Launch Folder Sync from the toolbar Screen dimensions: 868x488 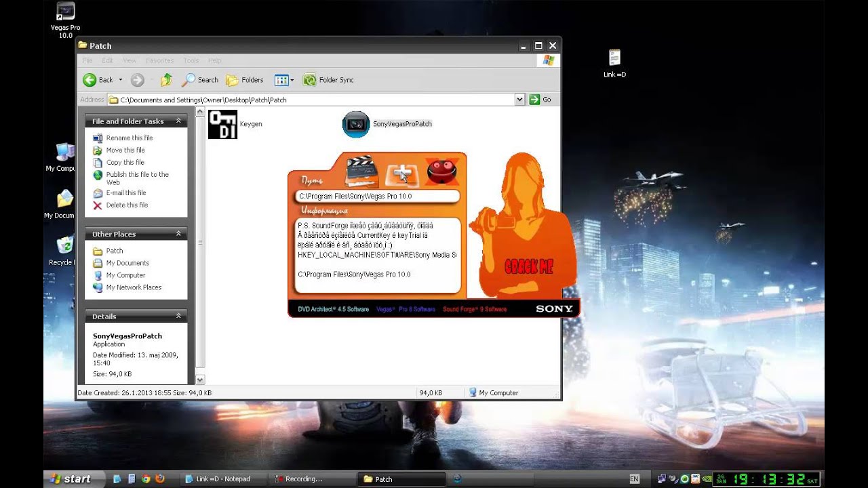coord(329,80)
